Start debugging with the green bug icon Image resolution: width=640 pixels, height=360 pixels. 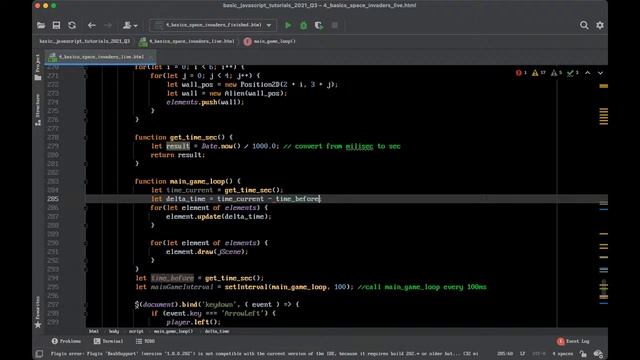(x=303, y=25)
